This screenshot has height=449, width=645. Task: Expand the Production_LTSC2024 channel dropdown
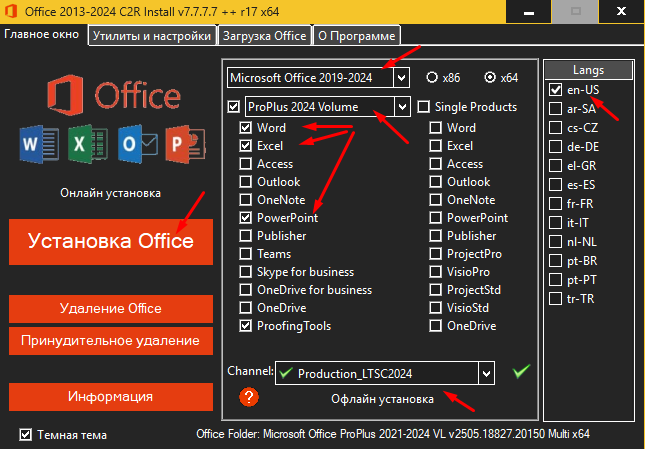[x=487, y=373]
